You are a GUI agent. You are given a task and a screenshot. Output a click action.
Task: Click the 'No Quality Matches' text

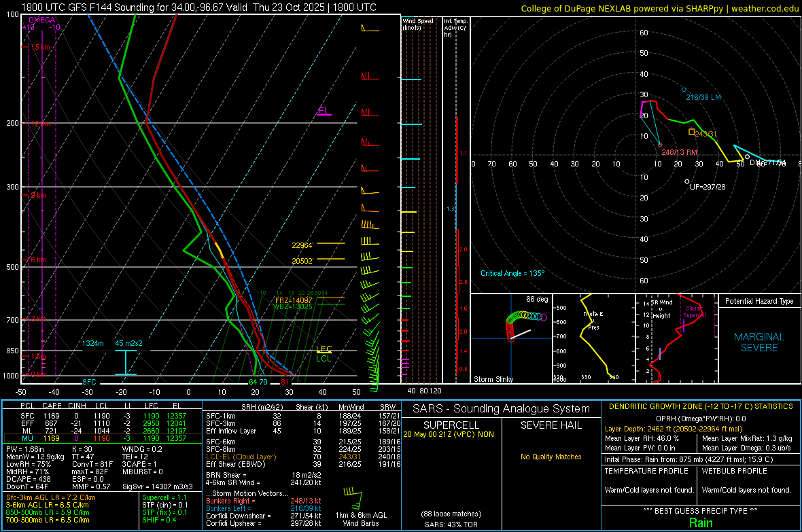pyautogui.click(x=551, y=457)
